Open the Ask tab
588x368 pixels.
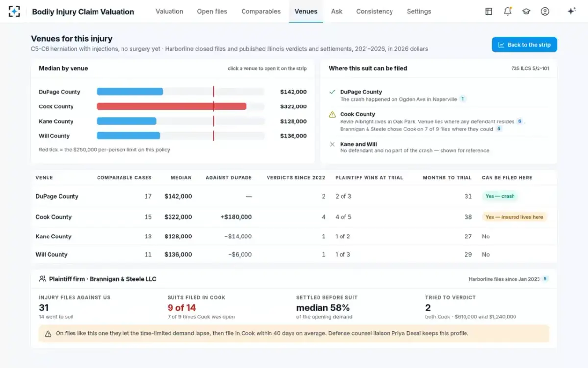point(337,11)
